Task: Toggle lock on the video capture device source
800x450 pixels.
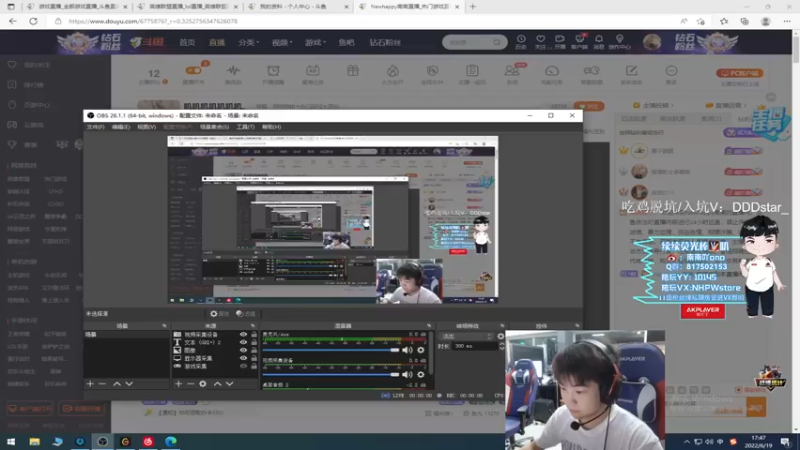Action: [254, 335]
